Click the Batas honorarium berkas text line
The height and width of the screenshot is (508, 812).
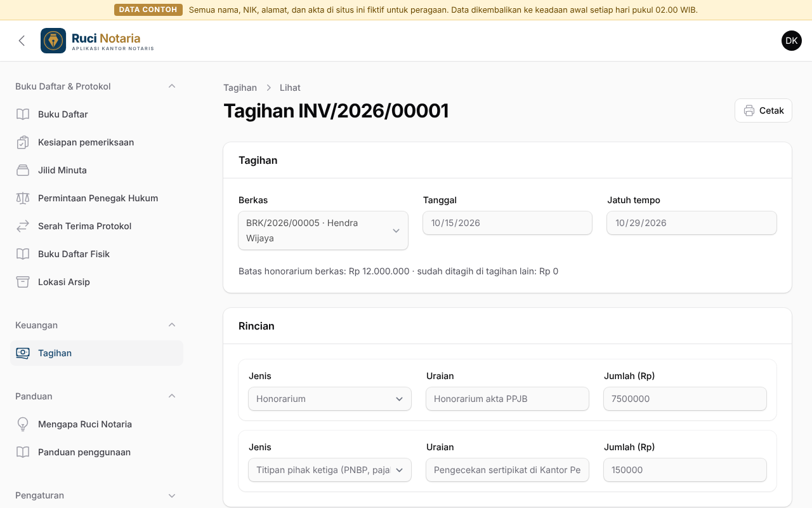(398, 271)
